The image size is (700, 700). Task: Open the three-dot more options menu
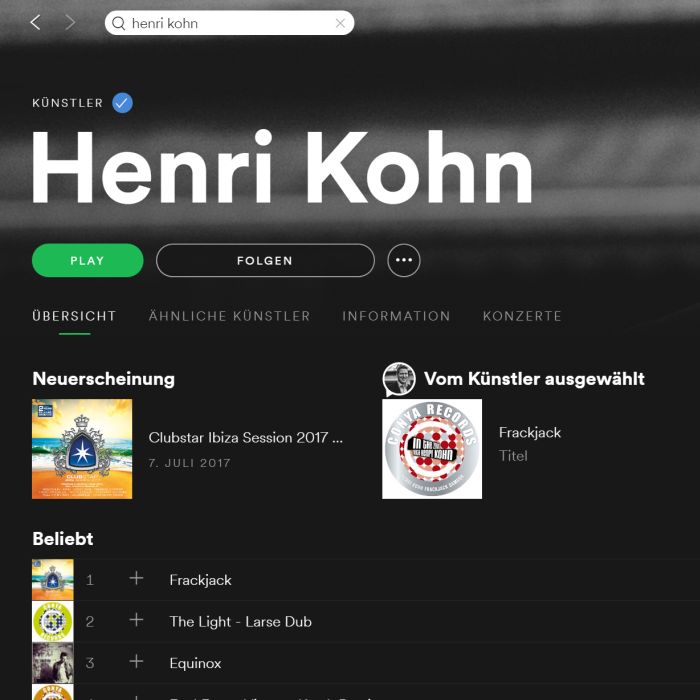coord(404,260)
